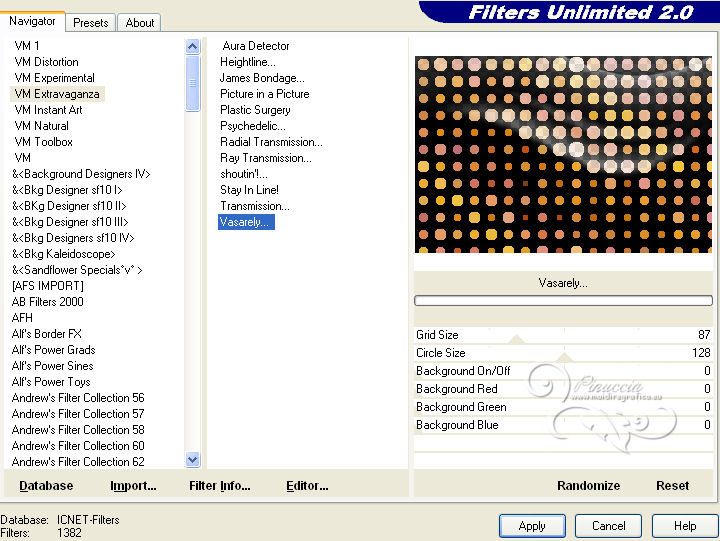Select Alf's Power Grads category
This screenshot has width=720, height=541.
[54, 350]
